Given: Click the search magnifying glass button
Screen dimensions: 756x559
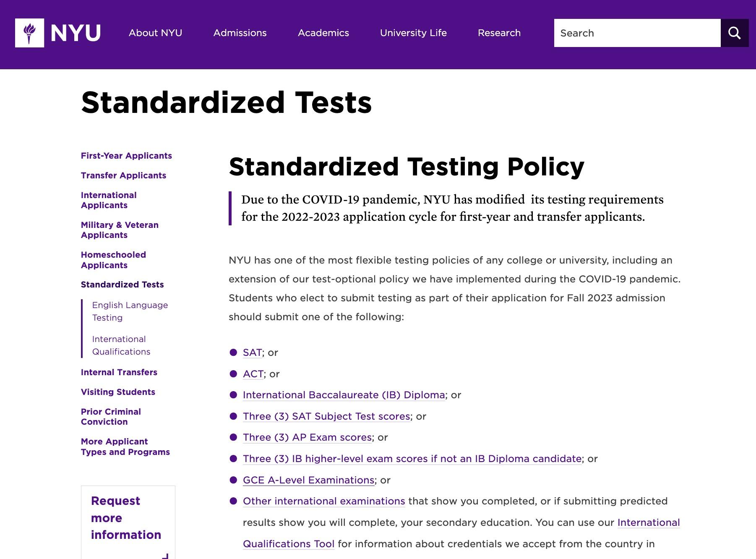Looking at the screenshot, I should [x=734, y=33].
